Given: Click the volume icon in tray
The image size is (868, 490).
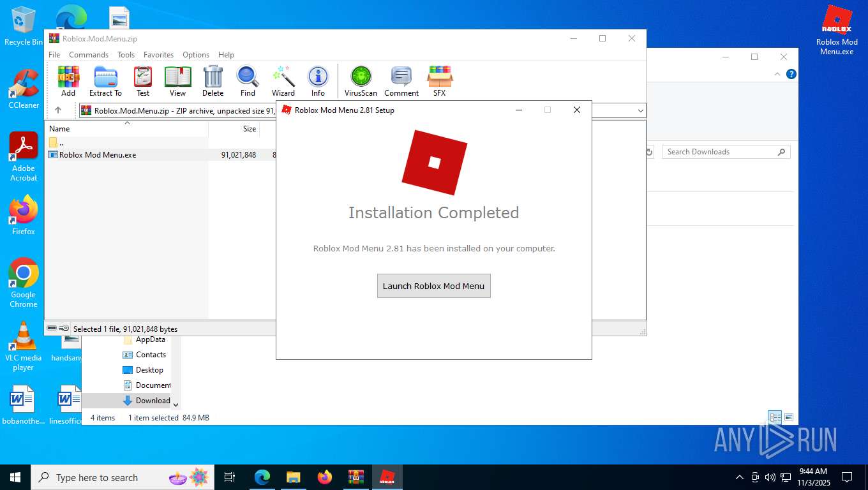Looking at the screenshot, I should click(770, 477).
